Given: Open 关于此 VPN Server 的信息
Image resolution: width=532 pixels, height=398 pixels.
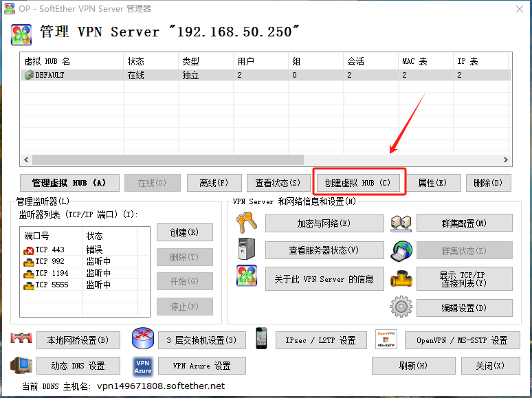Looking at the screenshot, I should [324, 278].
